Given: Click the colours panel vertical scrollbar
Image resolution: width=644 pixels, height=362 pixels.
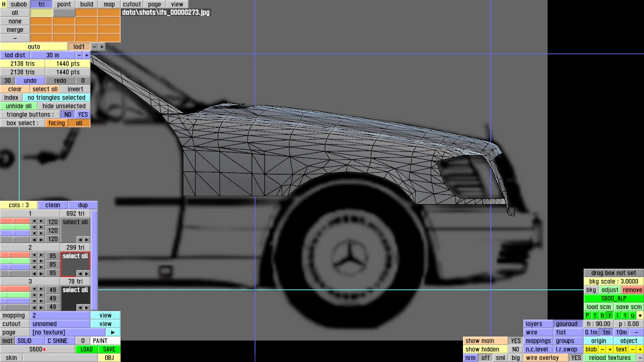Looking at the screenshot, I should 94,260.
